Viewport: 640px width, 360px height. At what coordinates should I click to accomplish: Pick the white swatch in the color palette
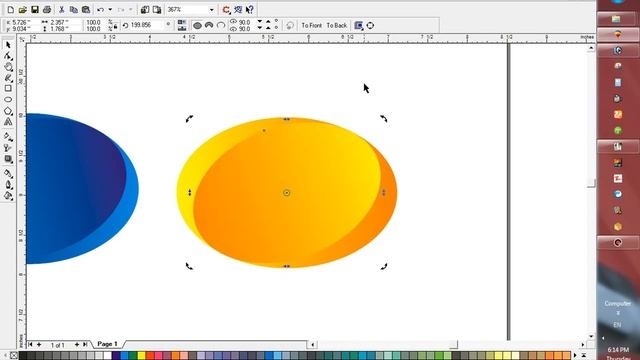(x=107, y=356)
